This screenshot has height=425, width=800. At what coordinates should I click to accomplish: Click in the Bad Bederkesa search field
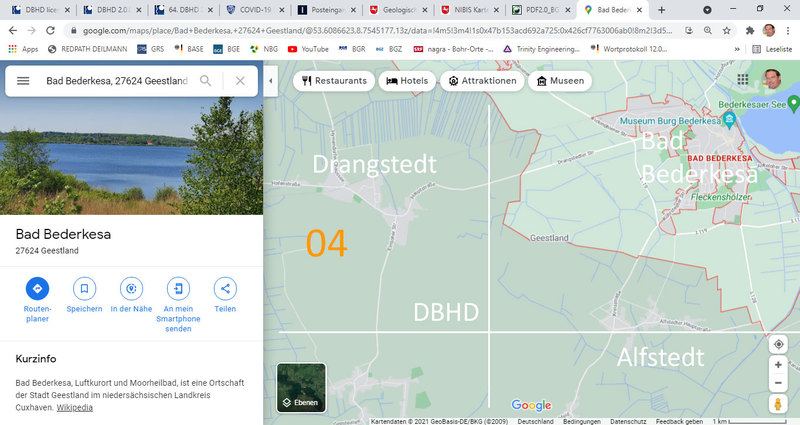(x=116, y=81)
